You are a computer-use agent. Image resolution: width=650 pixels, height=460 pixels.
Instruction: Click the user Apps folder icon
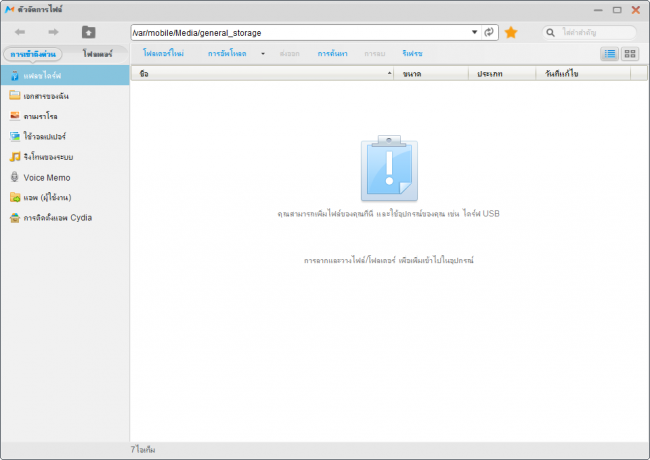[15, 197]
